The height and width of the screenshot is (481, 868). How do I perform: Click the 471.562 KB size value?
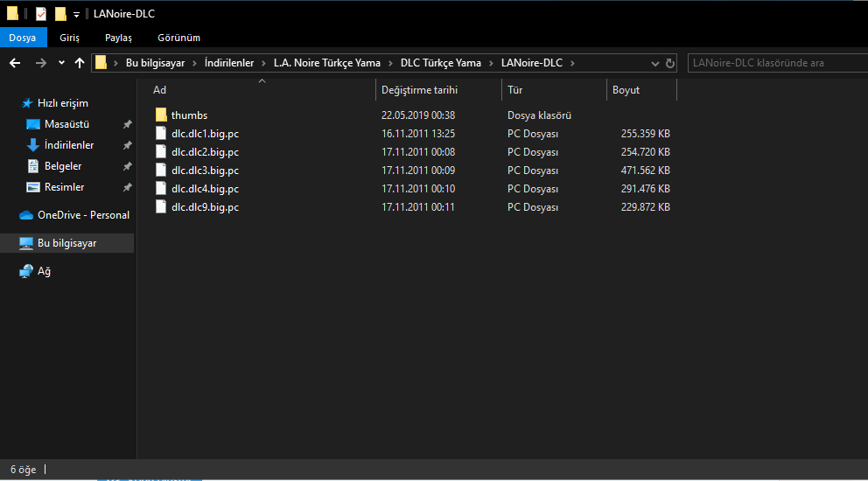[x=646, y=171]
